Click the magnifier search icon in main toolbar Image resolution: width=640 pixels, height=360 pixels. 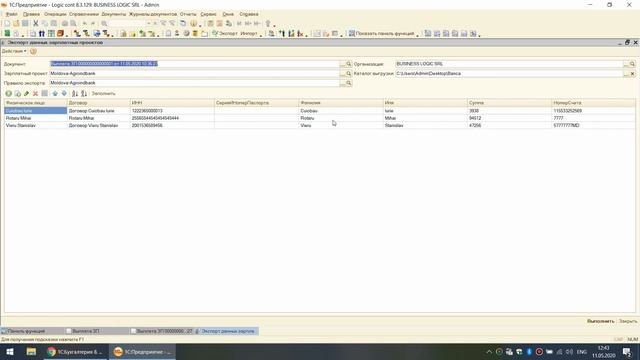pos(104,23)
